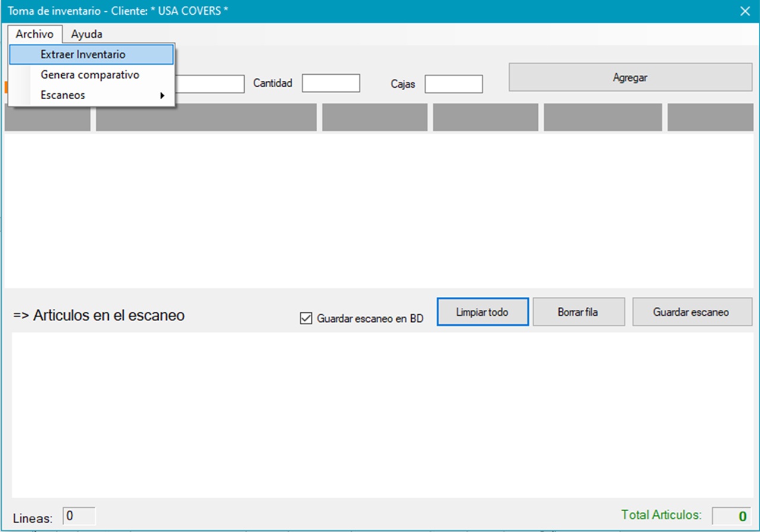Uncheck Guardar escaneo en BD checkbox
Screen dimensions: 760x532
306,318
